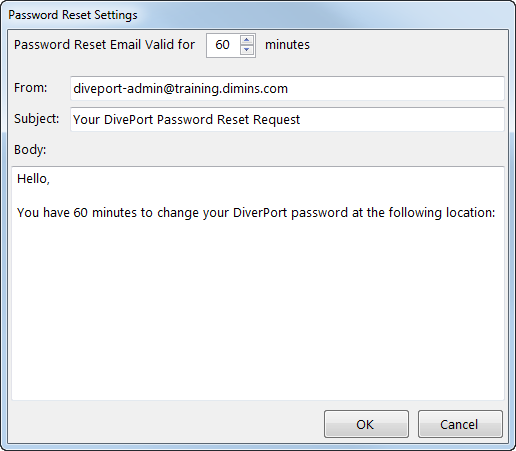
Task: Click the 60 minutes value field
Action: tap(223, 45)
